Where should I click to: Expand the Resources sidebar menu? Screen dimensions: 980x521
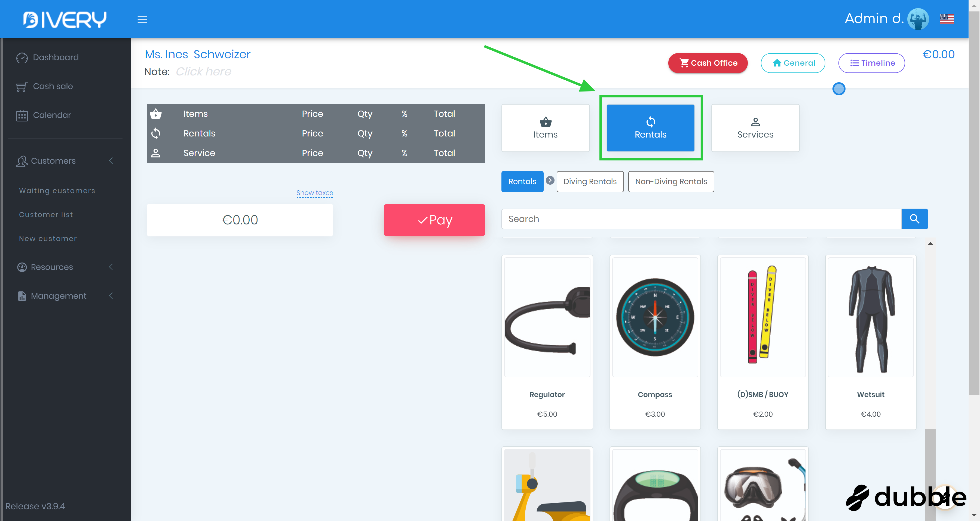pos(52,267)
